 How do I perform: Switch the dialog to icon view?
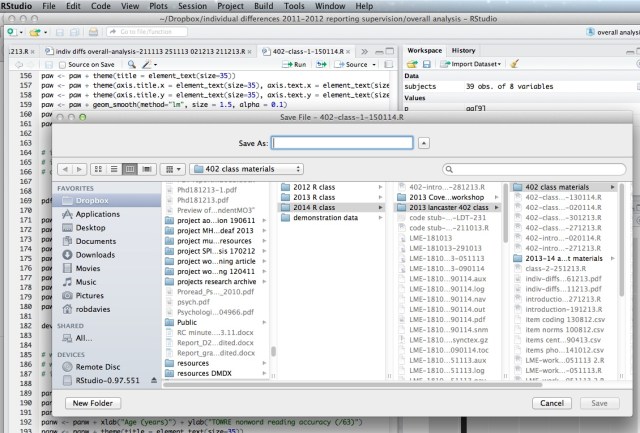(x=98, y=169)
